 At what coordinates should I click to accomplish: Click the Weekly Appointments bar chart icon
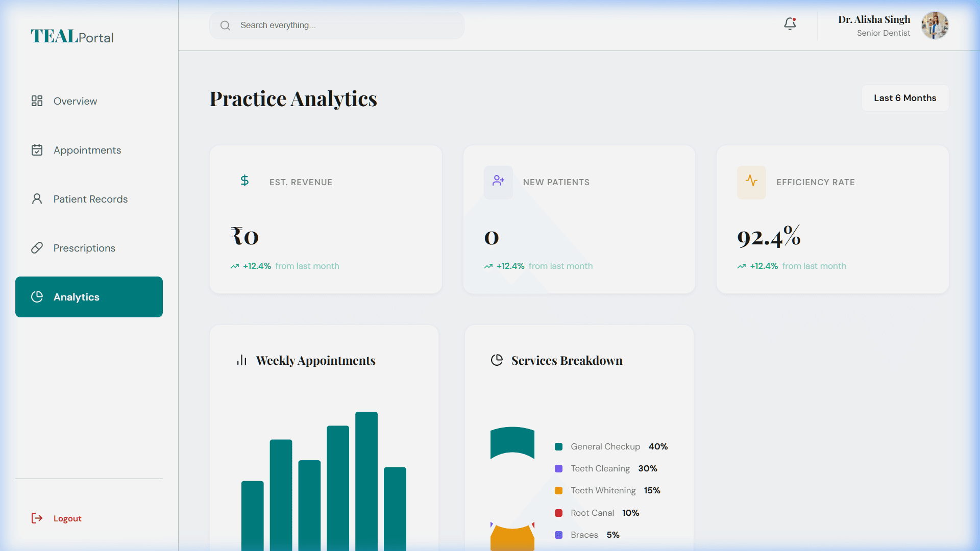click(242, 361)
